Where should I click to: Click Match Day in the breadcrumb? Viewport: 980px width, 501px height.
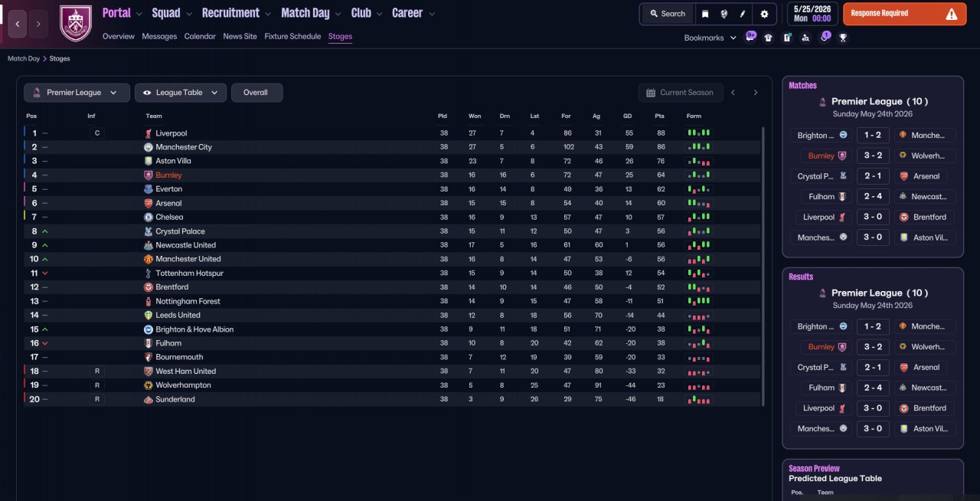coord(24,58)
